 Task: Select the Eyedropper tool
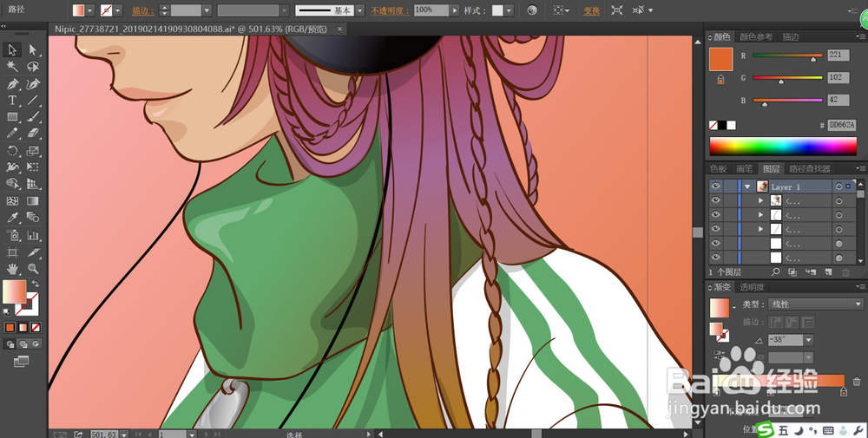click(12, 218)
